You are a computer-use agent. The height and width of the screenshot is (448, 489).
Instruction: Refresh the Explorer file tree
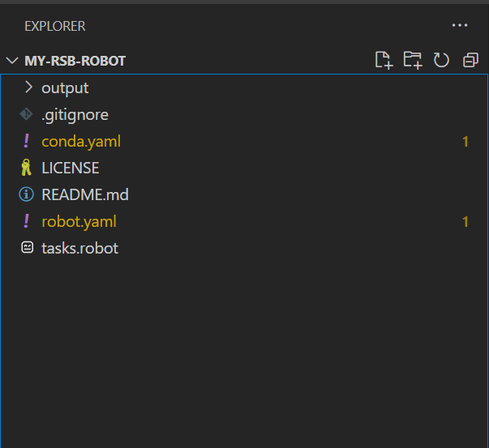(x=441, y=60)
